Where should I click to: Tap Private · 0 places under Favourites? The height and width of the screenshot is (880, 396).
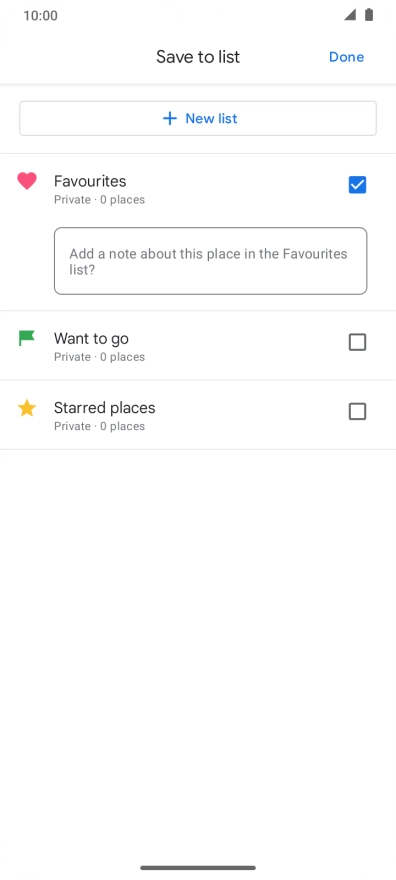coord(99,199)
